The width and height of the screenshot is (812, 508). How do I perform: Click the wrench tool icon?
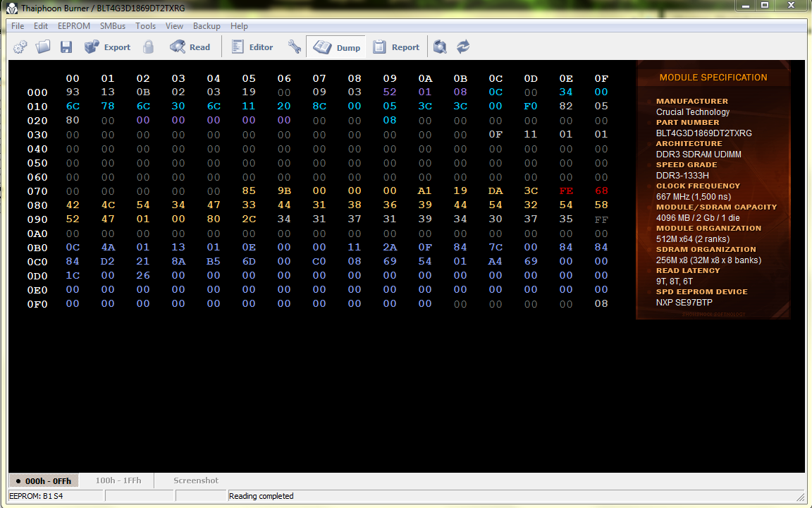tap(295, 47)
